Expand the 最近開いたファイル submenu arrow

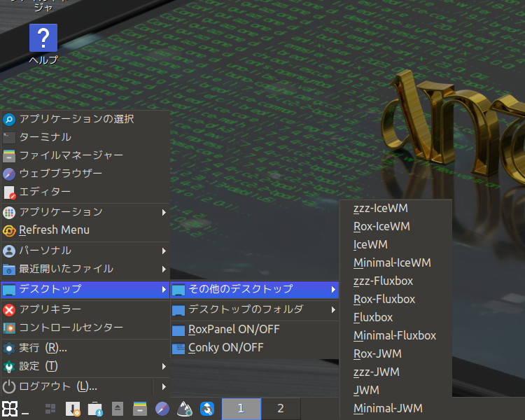point(164,269)
